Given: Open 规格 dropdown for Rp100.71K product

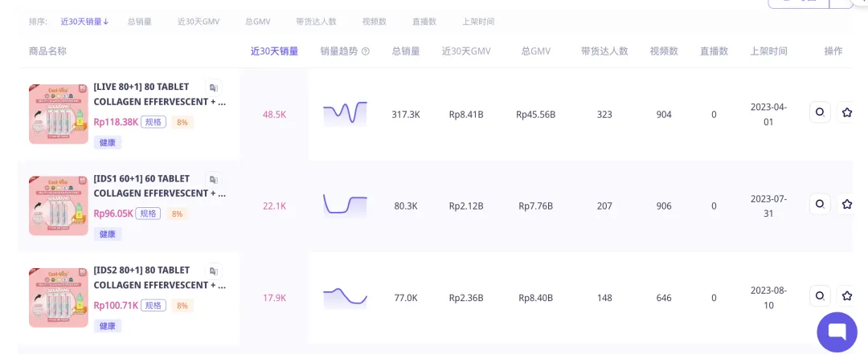Looking at the screenshot, I should 153,305.
